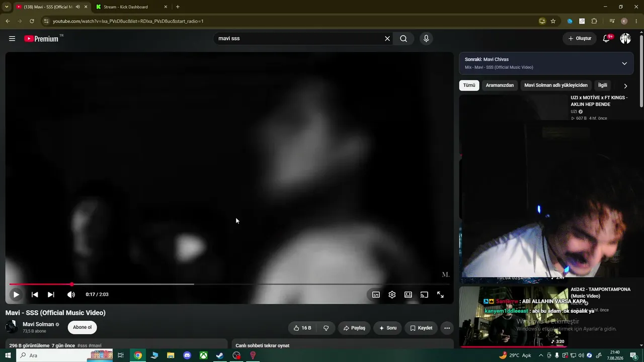This screenshot has width=644, height=362.
Task: Toggle fullscreen on the video player
Action: (440, 295)
